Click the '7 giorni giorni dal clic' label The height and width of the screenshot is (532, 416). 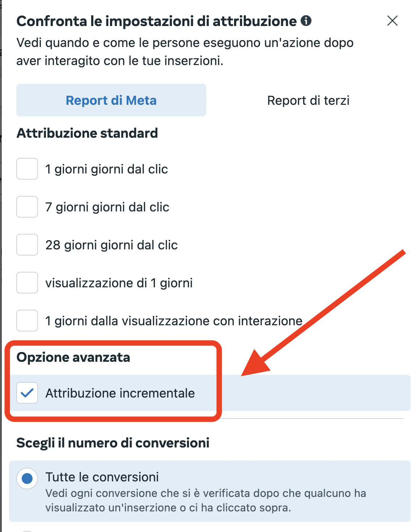[x=107, y=207]
